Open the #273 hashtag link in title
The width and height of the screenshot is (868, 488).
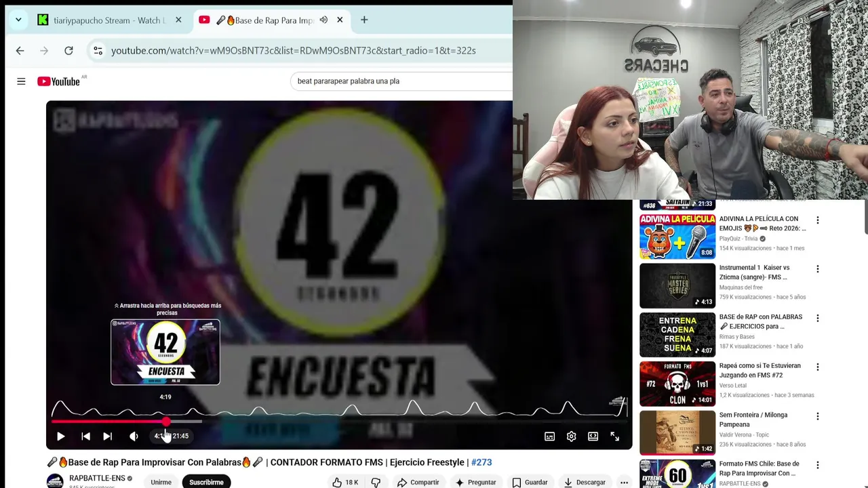point(481,462)
